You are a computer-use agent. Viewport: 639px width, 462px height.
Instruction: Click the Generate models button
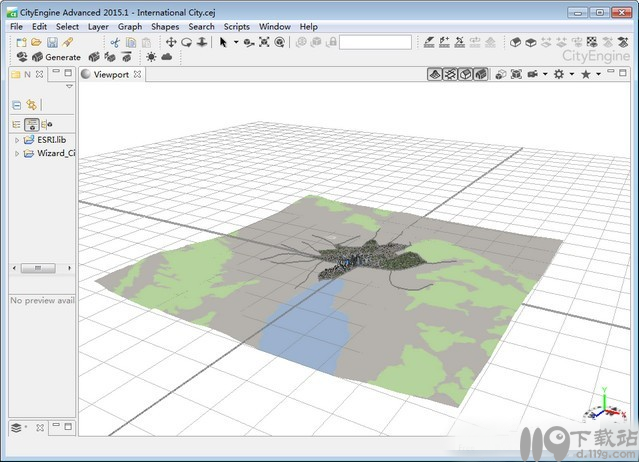(x=57, y=57)
